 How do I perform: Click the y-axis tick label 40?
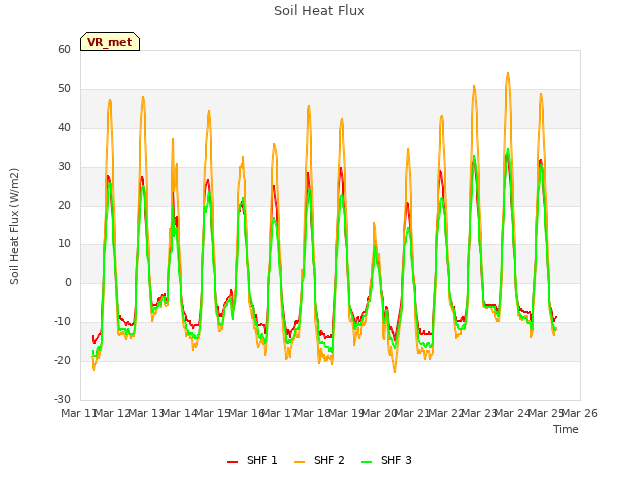(x=64, y=128)
